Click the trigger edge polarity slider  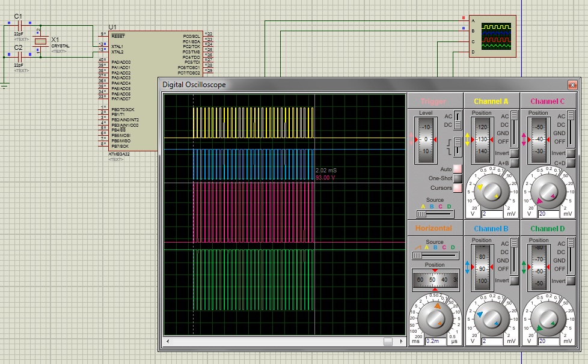pos(458,147)
